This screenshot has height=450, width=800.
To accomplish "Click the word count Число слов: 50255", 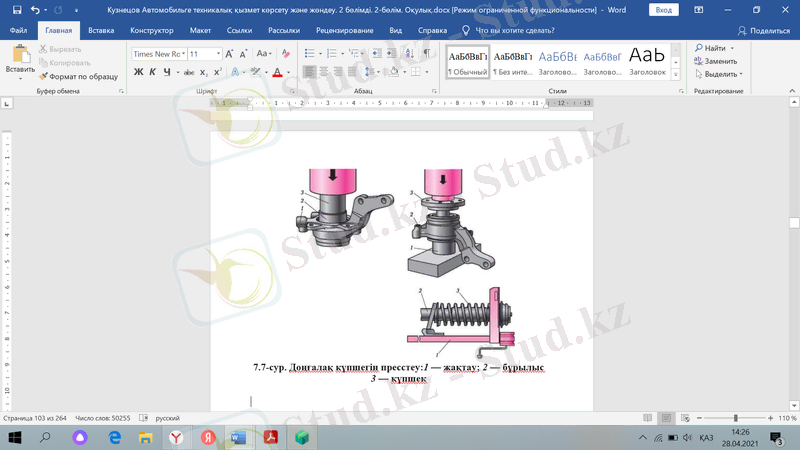I will pos(103,418).
